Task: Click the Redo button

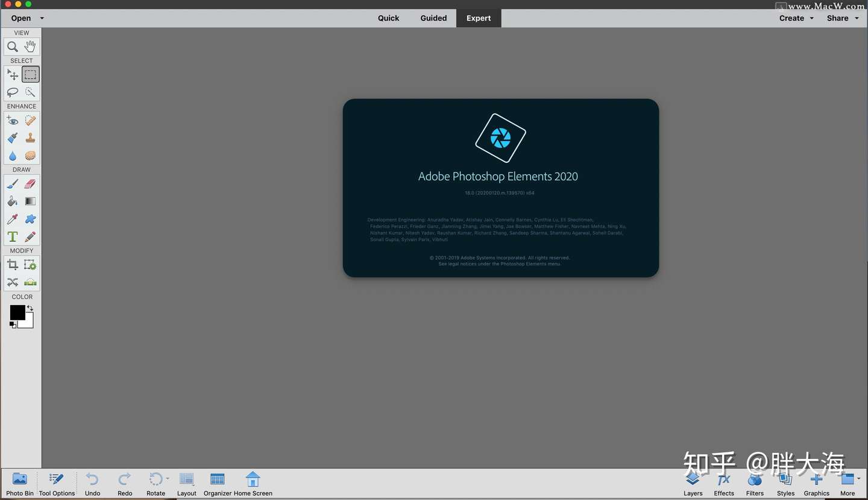Action: pyautogui.click(x=125, y=484)
